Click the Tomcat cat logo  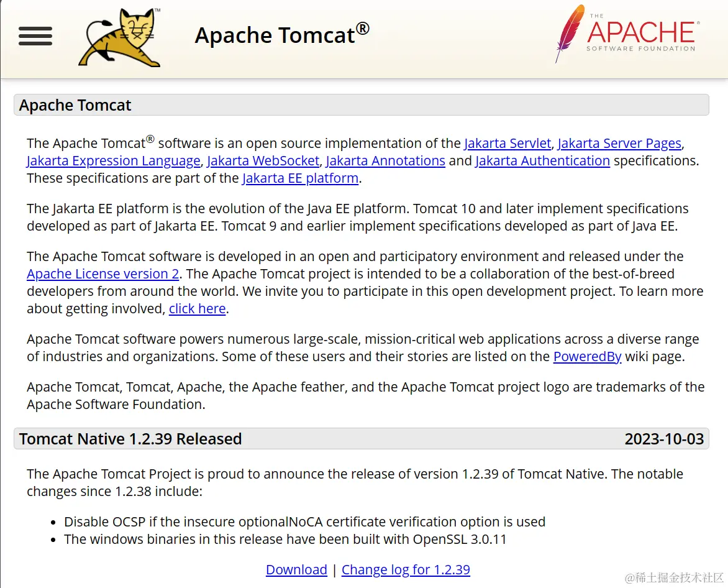(x=119, y=37)
